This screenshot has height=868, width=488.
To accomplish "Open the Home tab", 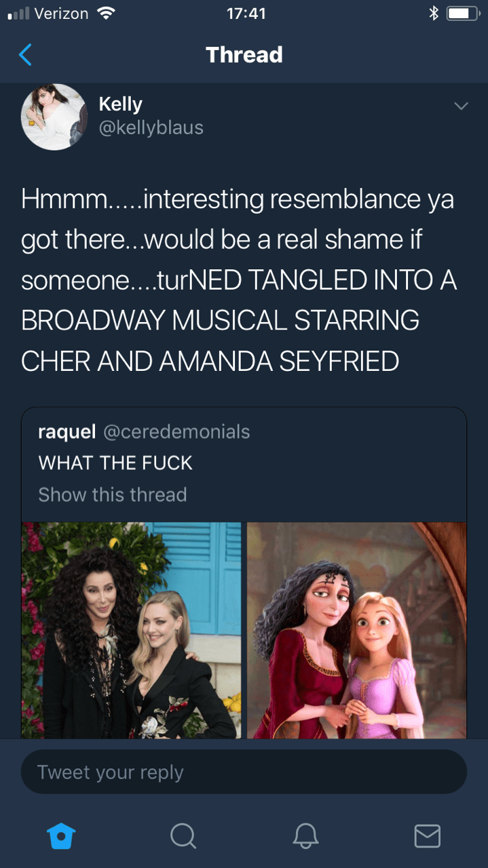I will [x=60, y=836].
